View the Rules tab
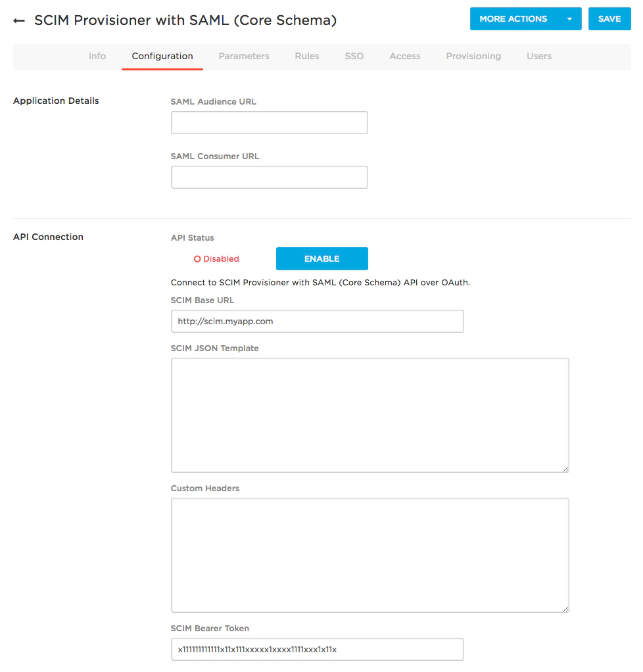The height and width of the screenshot is (672, 643). pyautogui.click(x=307, y=56)
